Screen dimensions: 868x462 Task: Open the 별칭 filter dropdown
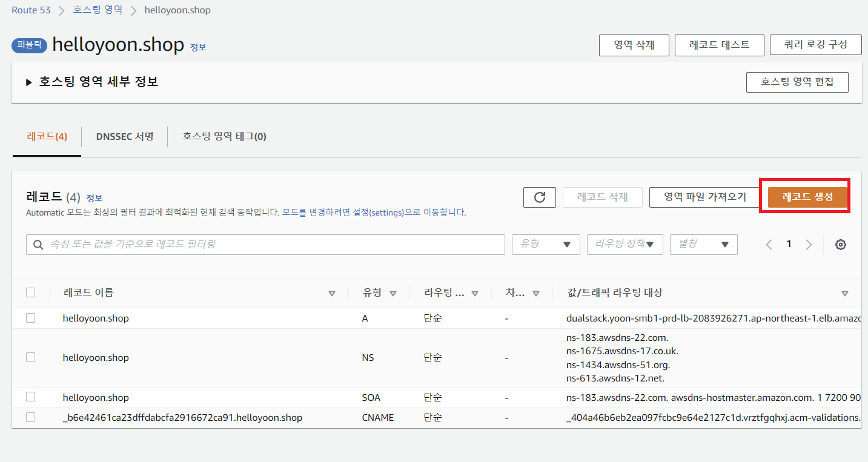pos(704,245)
